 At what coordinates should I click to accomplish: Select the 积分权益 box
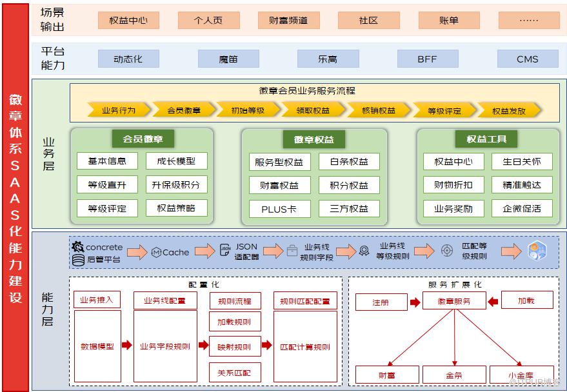(x=350, y=185)
